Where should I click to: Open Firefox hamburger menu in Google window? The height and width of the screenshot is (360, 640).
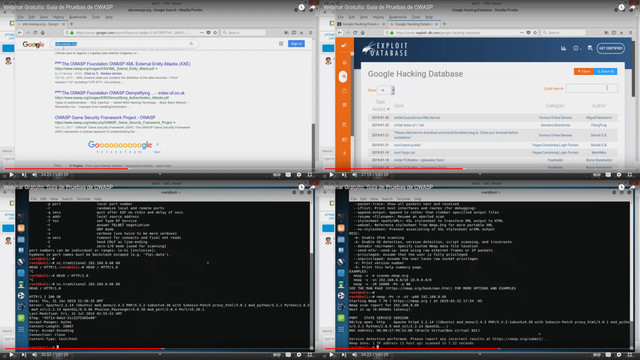311,32
